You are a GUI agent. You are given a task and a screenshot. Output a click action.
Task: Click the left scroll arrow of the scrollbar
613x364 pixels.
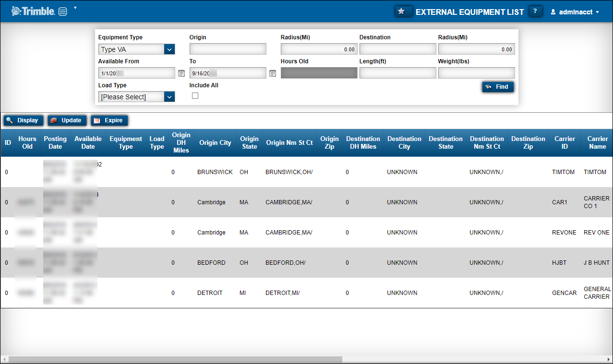[x=4, y=359]
